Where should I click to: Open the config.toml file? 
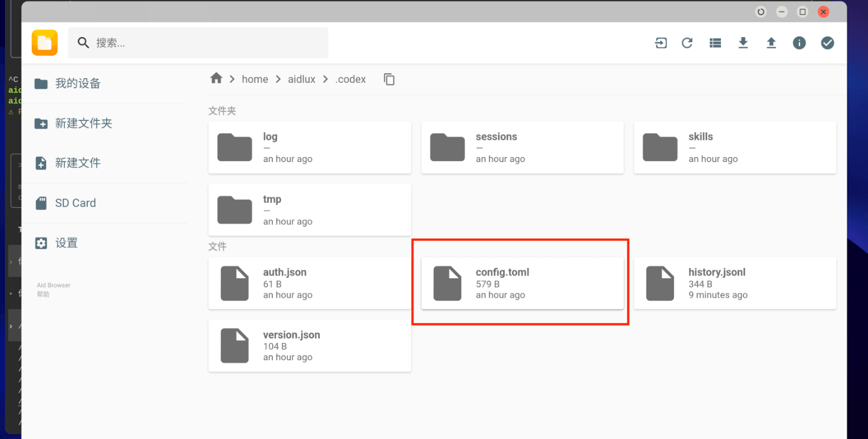coord(522,283)
